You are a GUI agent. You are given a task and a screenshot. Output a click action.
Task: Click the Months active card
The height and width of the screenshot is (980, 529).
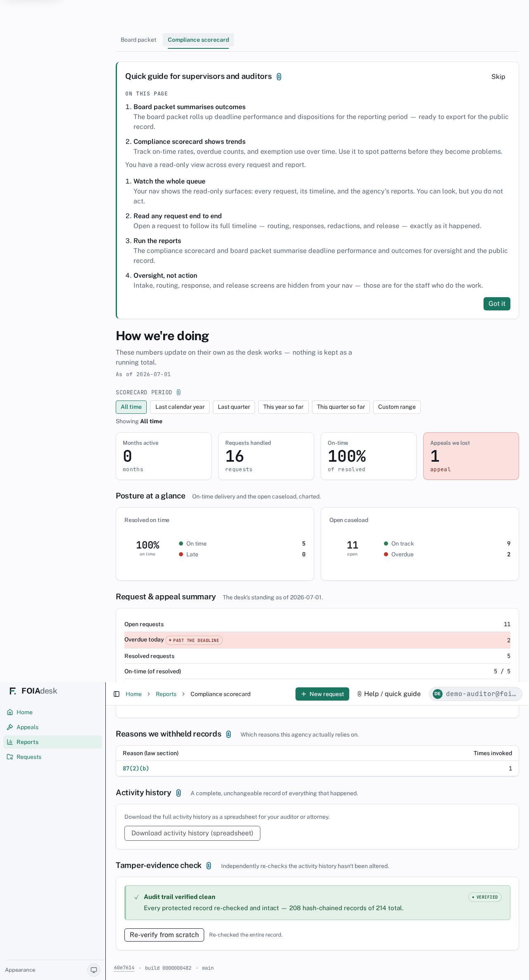point(164,456)
